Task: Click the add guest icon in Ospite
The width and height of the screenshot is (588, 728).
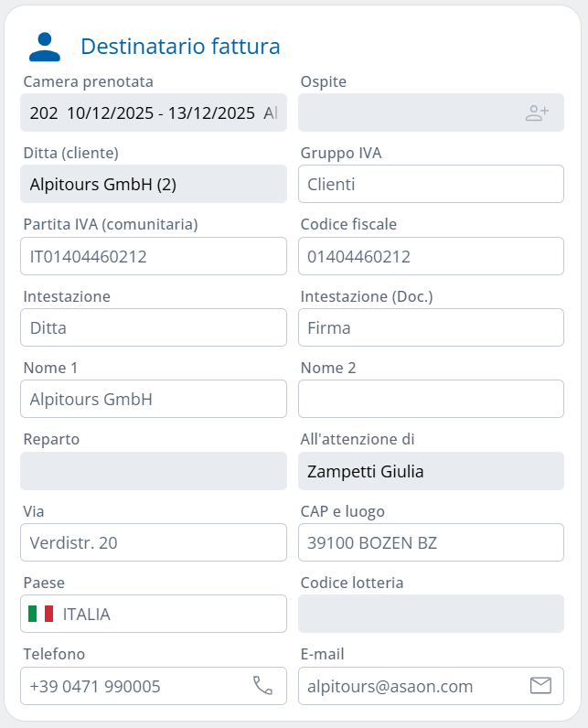Action: (537, 113)
